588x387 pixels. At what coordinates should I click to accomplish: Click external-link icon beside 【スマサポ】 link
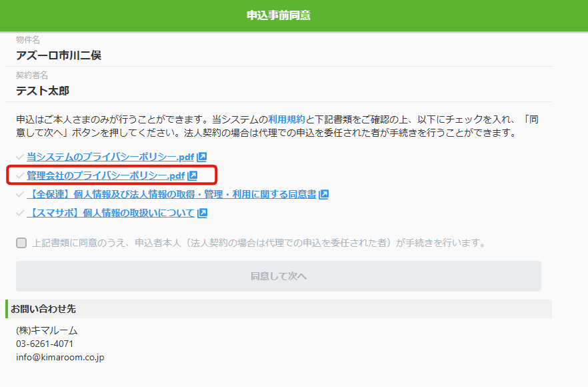pos(202,214)
